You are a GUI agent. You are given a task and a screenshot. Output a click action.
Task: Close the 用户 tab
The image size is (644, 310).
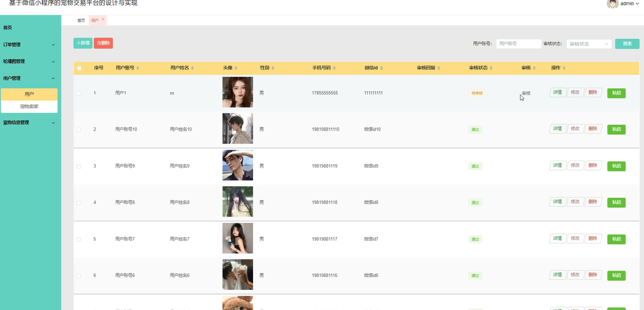tap(103, 20)
